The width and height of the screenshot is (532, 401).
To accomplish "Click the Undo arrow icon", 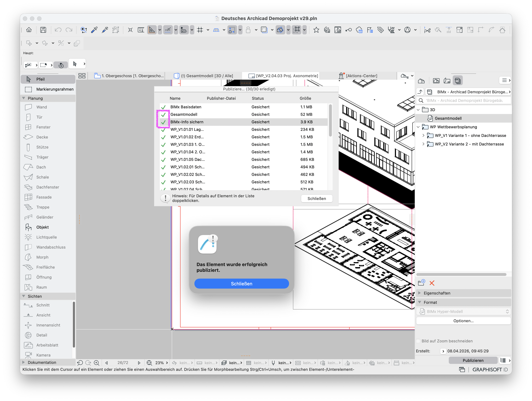I will (58, 30).
